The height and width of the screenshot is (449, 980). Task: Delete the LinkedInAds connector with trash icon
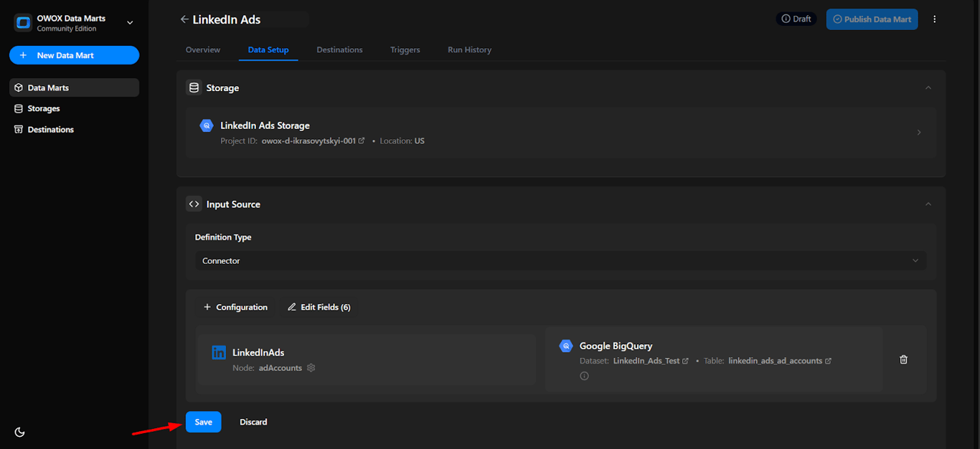pos(903,359)
